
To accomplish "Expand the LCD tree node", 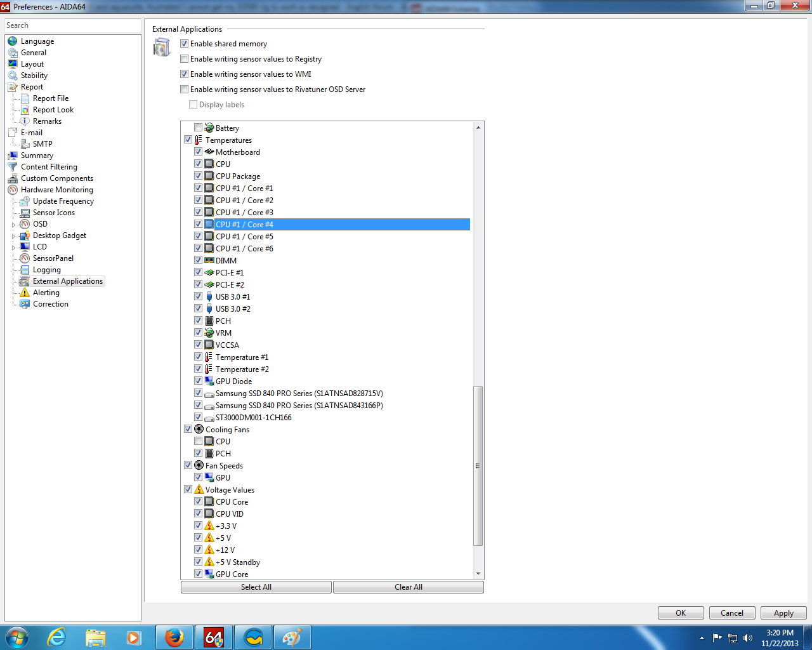I will [13, 248].
